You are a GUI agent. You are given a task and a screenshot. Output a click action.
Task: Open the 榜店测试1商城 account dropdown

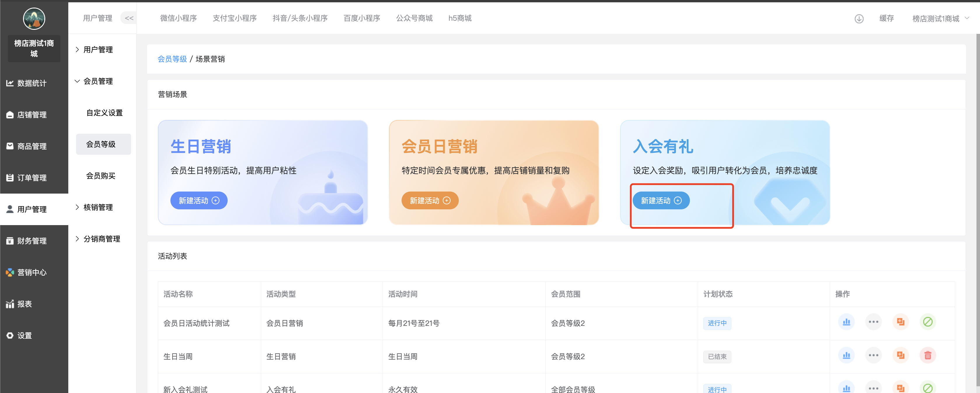pyautogui.click(x=940, y=19)
